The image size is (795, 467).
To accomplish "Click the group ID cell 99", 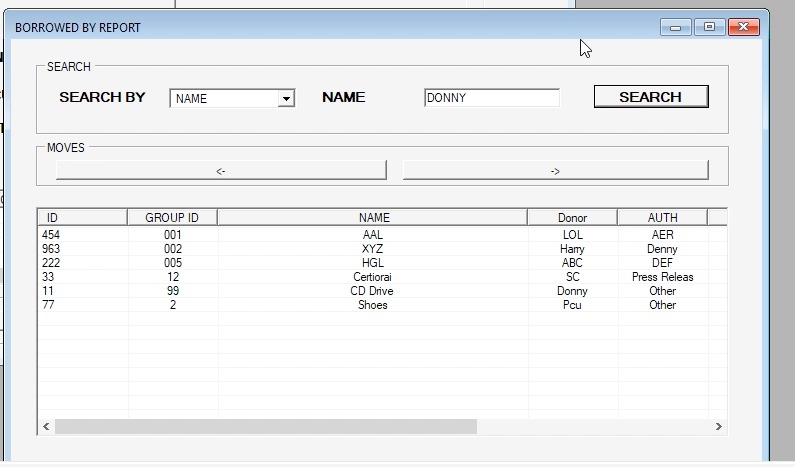I will tap(173, 291).
